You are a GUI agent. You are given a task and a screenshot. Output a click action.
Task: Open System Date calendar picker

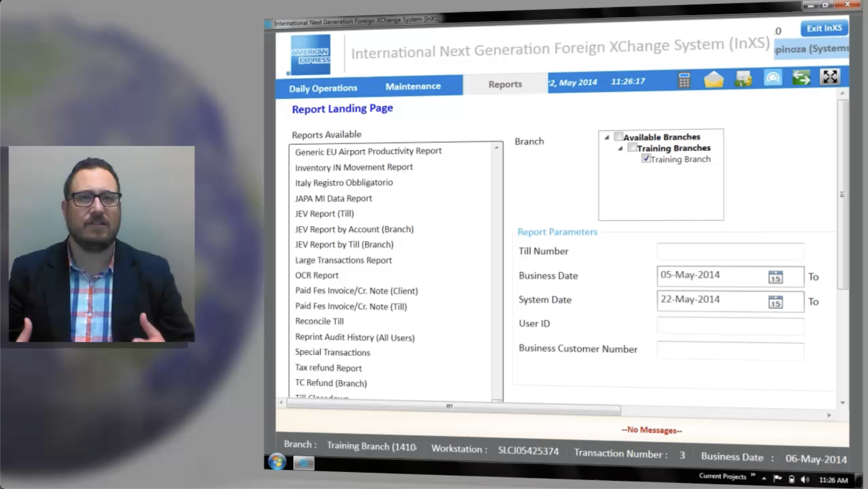point(775,302)
